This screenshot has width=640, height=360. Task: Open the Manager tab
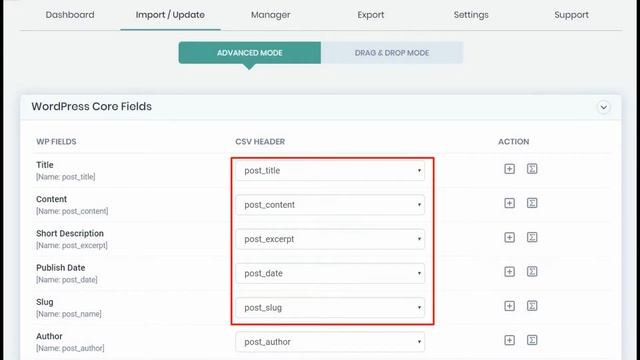coord(271,15)
